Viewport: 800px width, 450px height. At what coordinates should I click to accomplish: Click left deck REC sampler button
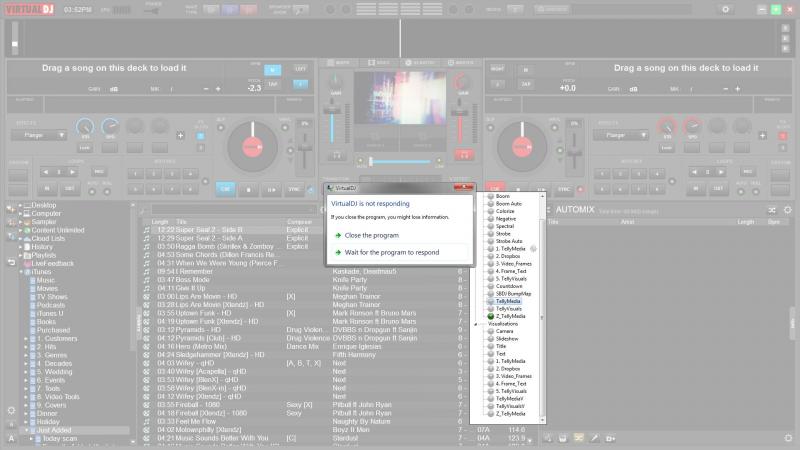click(98, 171)
